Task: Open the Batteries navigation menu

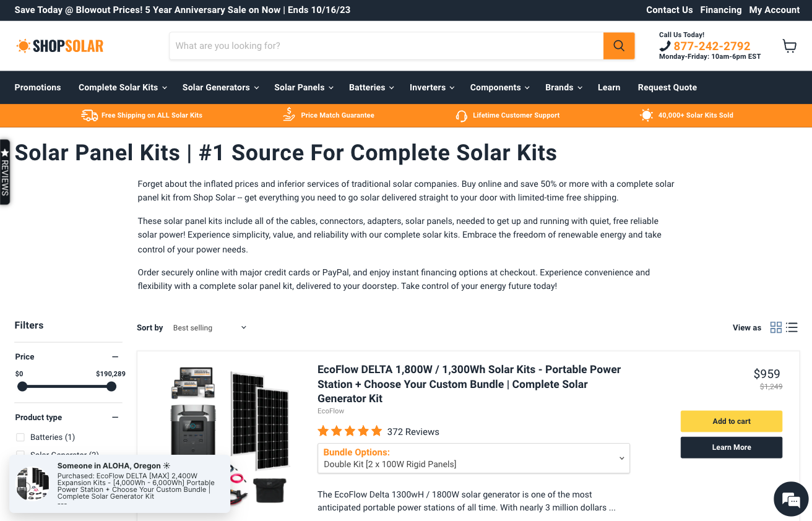Action: [x=371, y=87]
